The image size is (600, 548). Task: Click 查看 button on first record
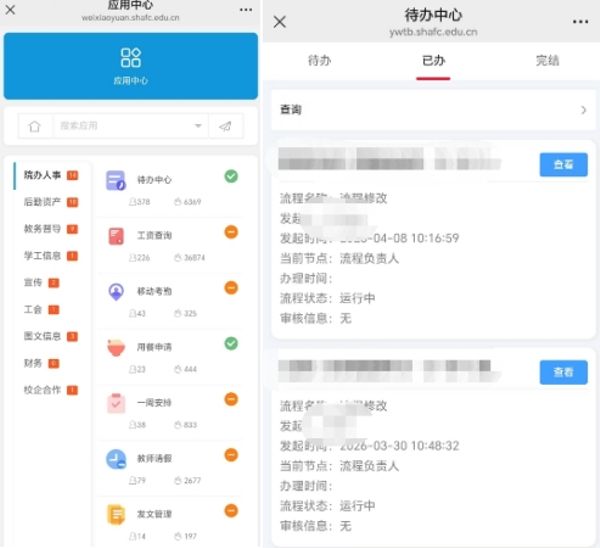point(563,165)
